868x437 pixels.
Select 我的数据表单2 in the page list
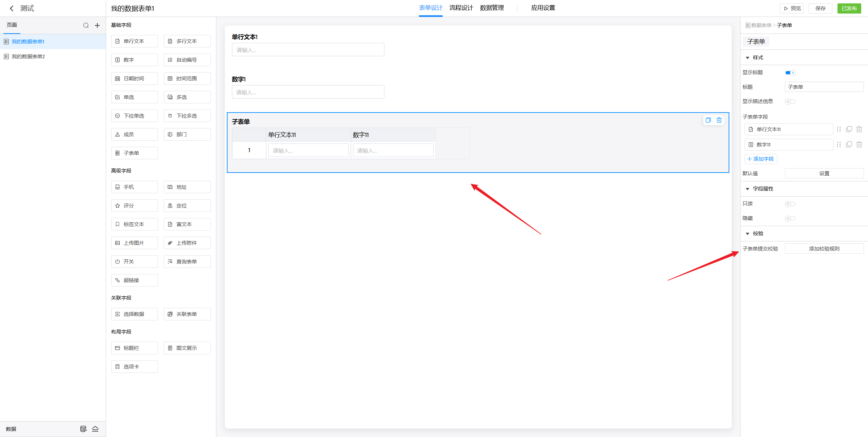28,57
